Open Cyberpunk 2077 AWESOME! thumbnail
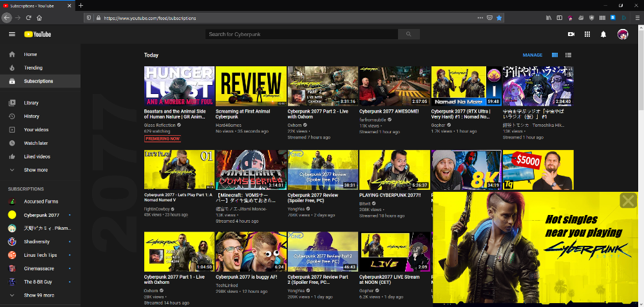Image resolution: width=644 pixels, height=307 pixels. click(395, 86)
